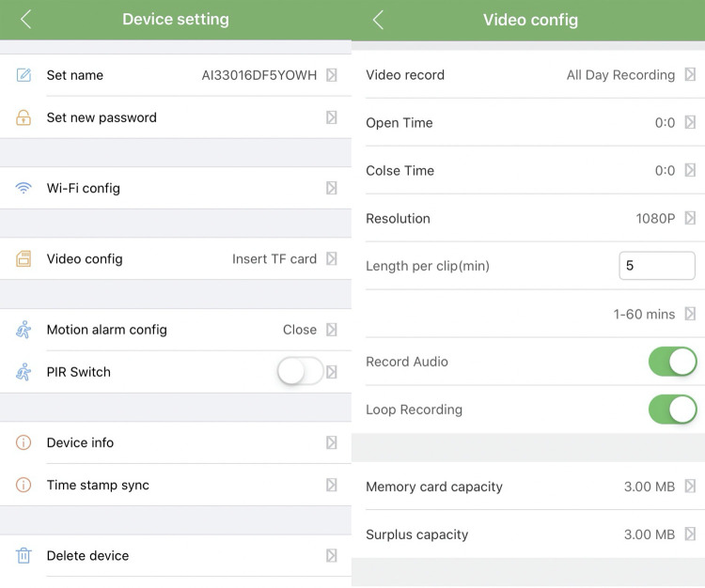705x588 pixels.
Task: Tap the Surplus capacity row
Action: [528, 534]
